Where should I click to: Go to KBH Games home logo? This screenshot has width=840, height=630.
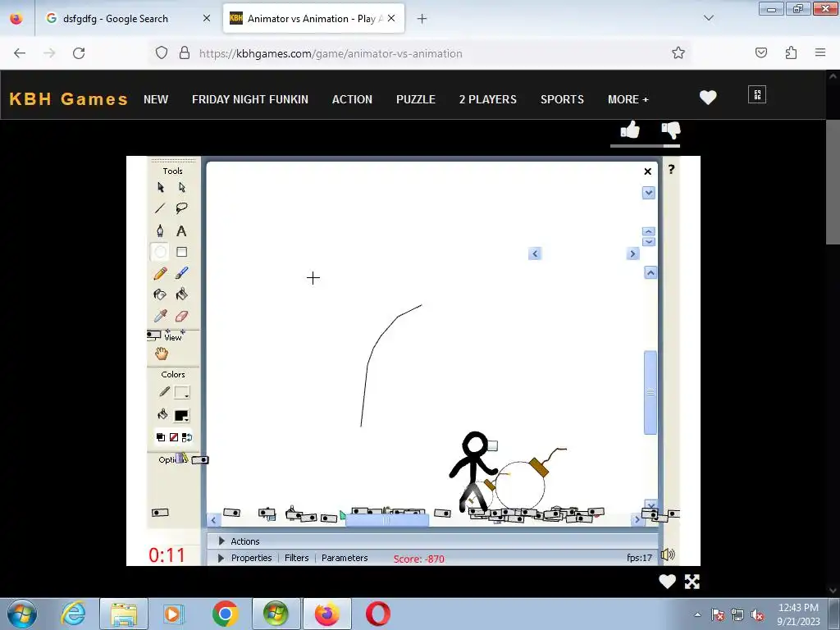point(69,99)
